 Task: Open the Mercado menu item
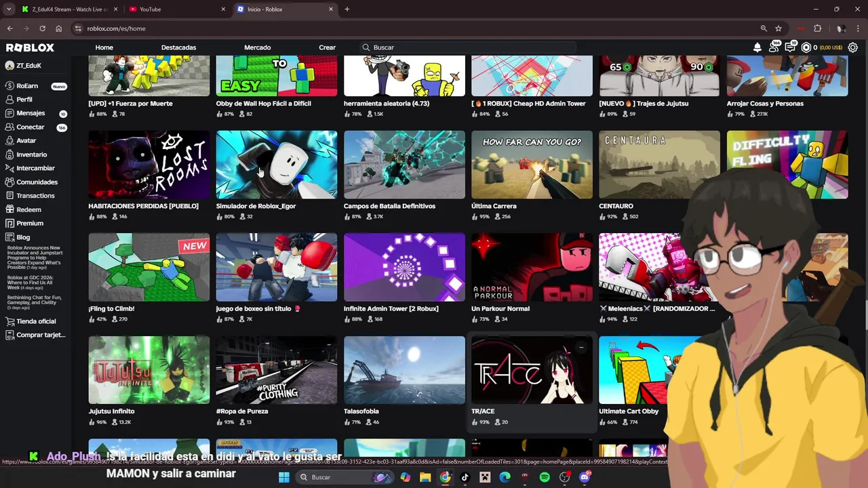(x=257, y=47)
